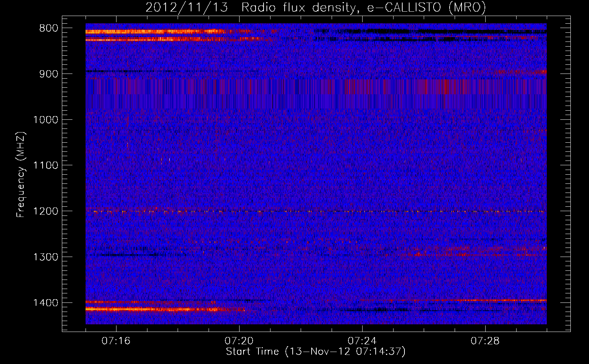Select the 07:28 time tick label

[485, 341]
